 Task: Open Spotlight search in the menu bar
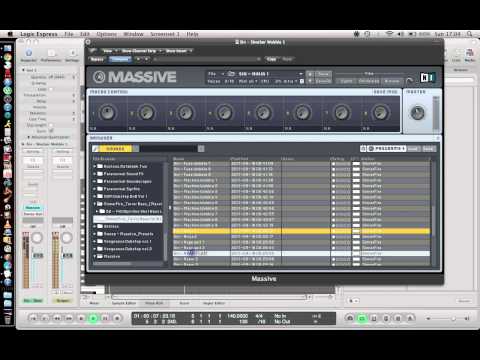pos(470,34)
